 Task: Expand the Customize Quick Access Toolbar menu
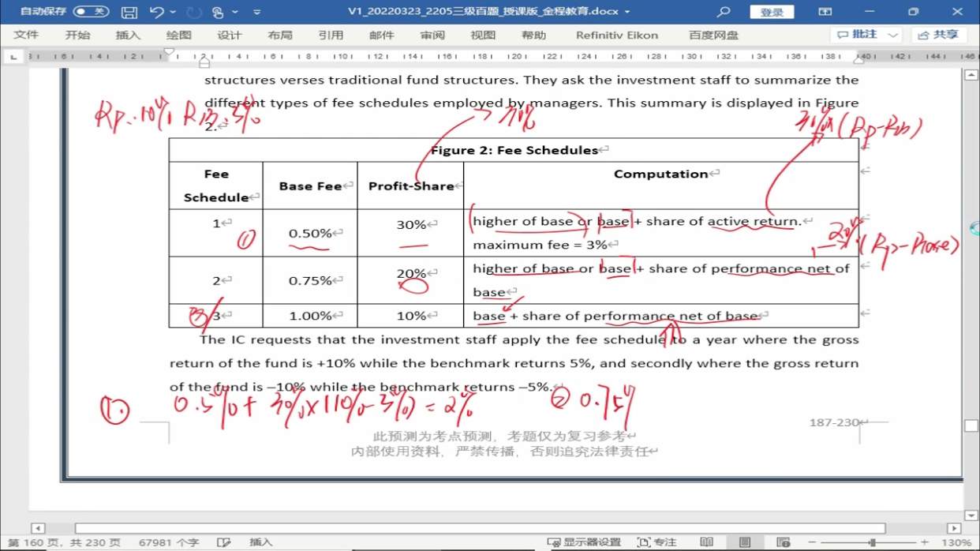click(x=256, y=12)
